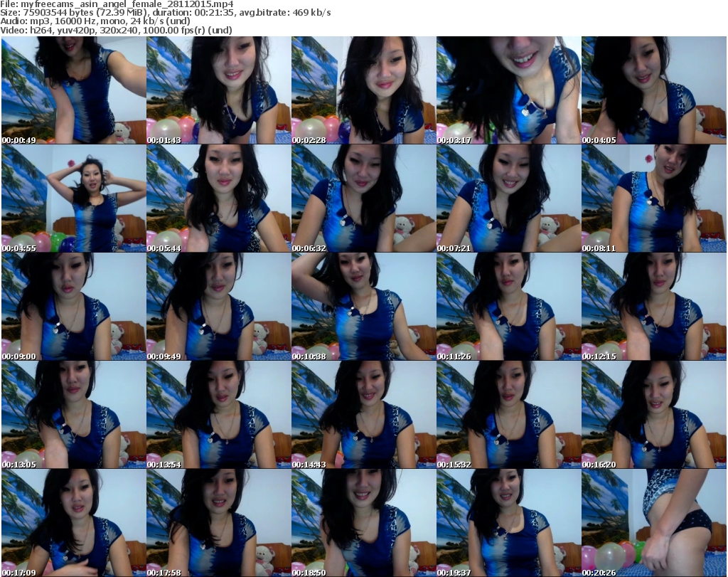Choose the 00:20:26 video frame

click(654, 523)
